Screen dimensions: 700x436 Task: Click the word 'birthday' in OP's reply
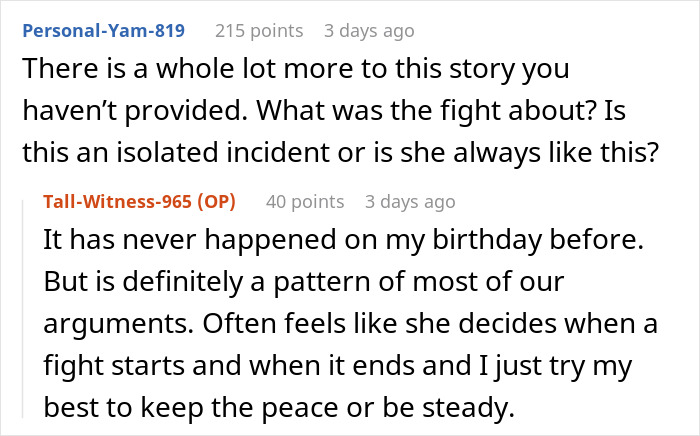(487, 240)
